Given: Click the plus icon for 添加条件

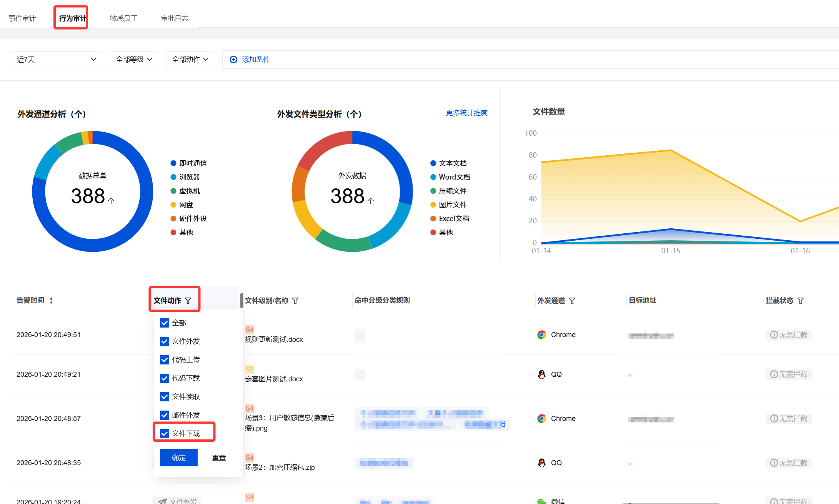Looking at the screenshot, I should [233, 60].
